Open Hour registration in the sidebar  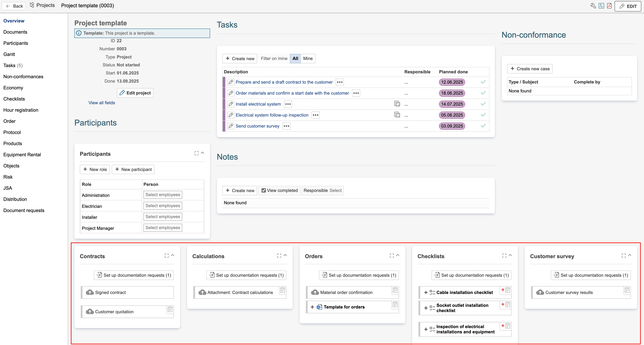[21, 110]
